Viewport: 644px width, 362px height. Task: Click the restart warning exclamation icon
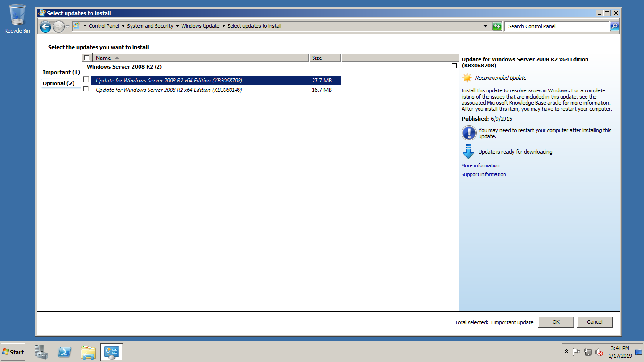point(469,133)
